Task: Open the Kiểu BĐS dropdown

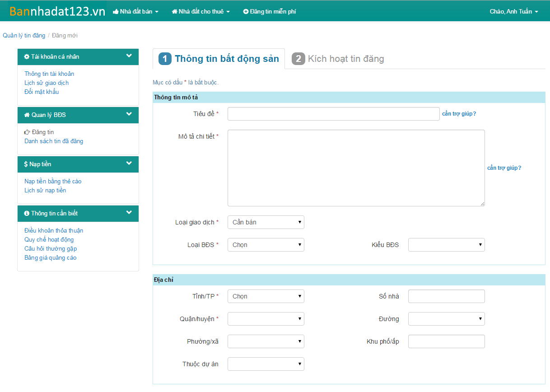Action: pos(446,245)
